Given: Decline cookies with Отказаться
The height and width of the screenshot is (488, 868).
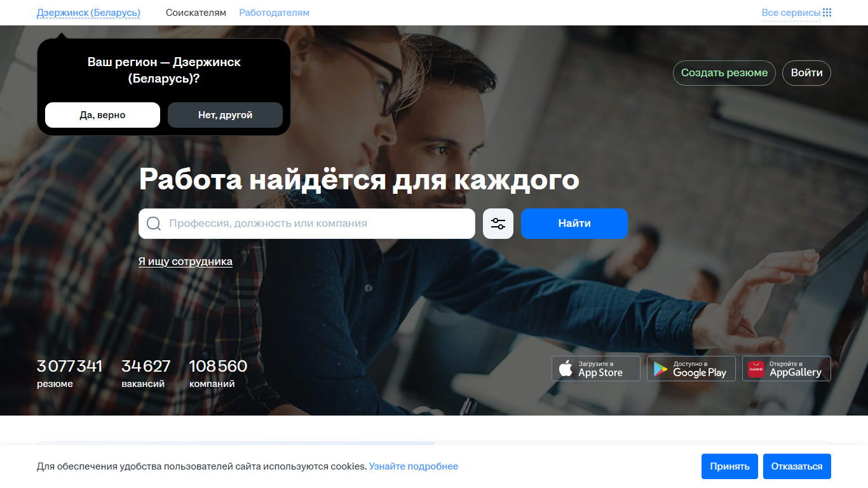Looking at the screenshot, I should [797, 466].
